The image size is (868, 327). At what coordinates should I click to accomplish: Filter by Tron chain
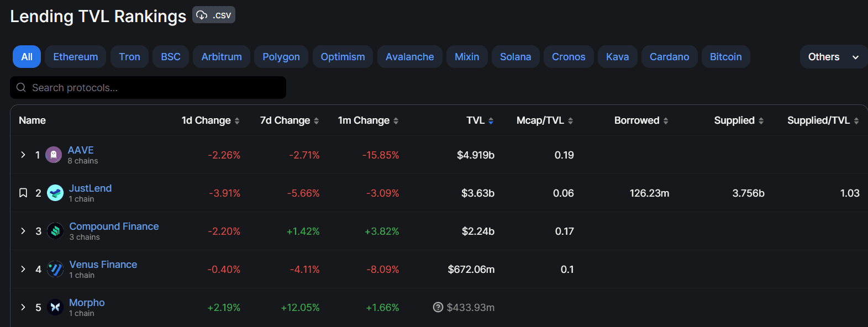coord(130,57)
